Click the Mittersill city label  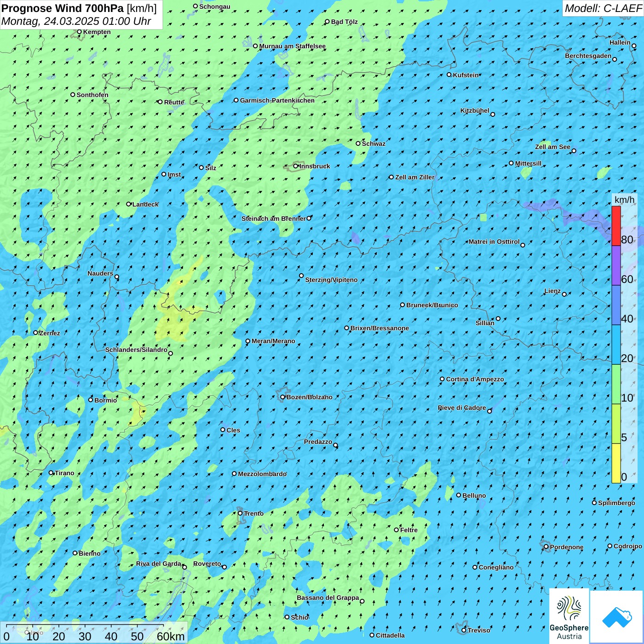point(528,163)
